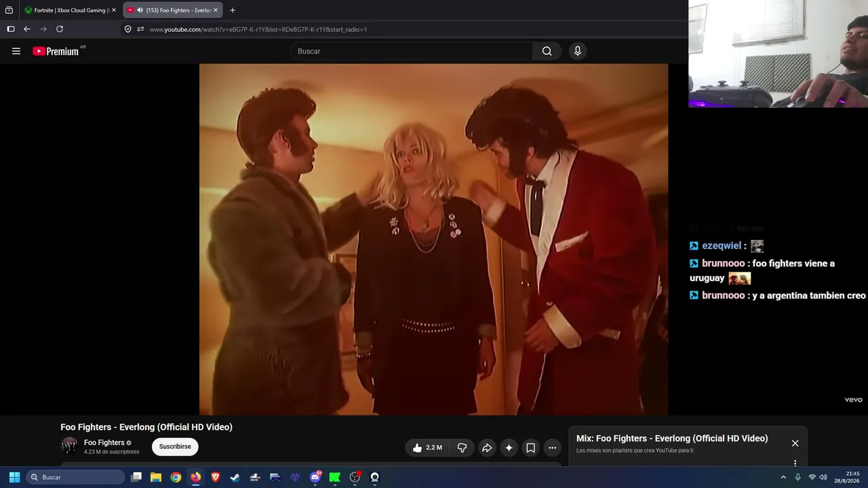Viewport: 868px width, 488px height.
Task: Reload the YouTube page
Action: click(60, 29)
